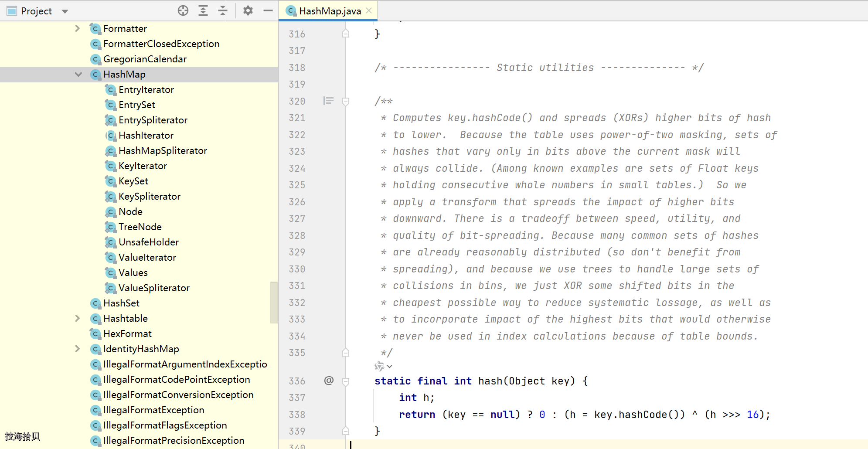Open the UnsafeHolder inner class
The width and height of the screenshot is (868, 449).
pos(149,242)
